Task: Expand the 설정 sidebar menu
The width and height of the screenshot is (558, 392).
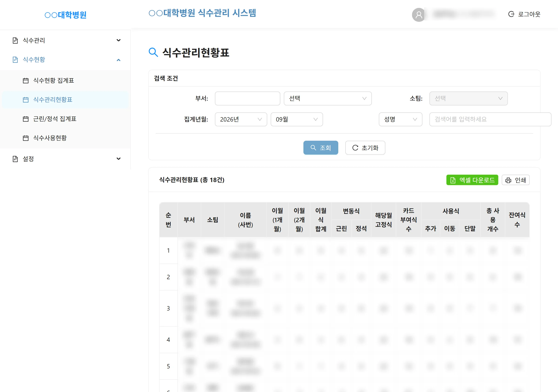Action: 65,159
